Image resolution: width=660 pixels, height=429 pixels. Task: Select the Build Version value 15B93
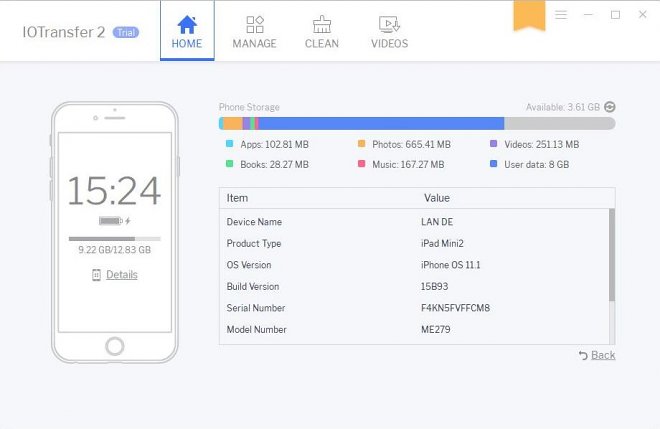coord(434,286)
